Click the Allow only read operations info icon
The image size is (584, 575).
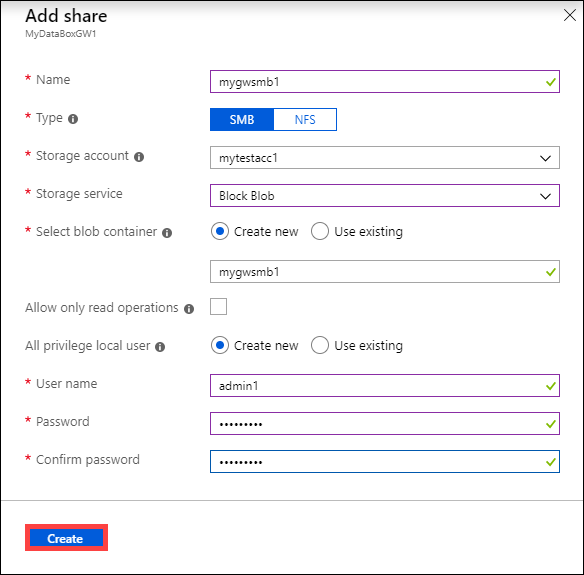point(189,309)
